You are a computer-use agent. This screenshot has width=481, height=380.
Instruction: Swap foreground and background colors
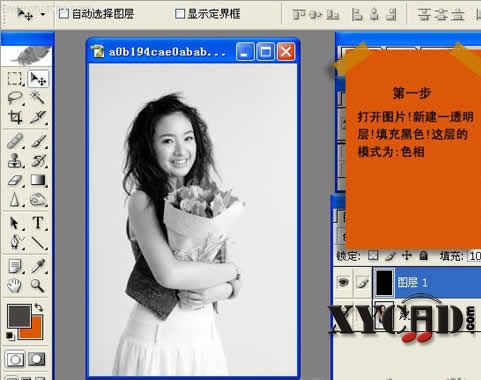(39, 307)
